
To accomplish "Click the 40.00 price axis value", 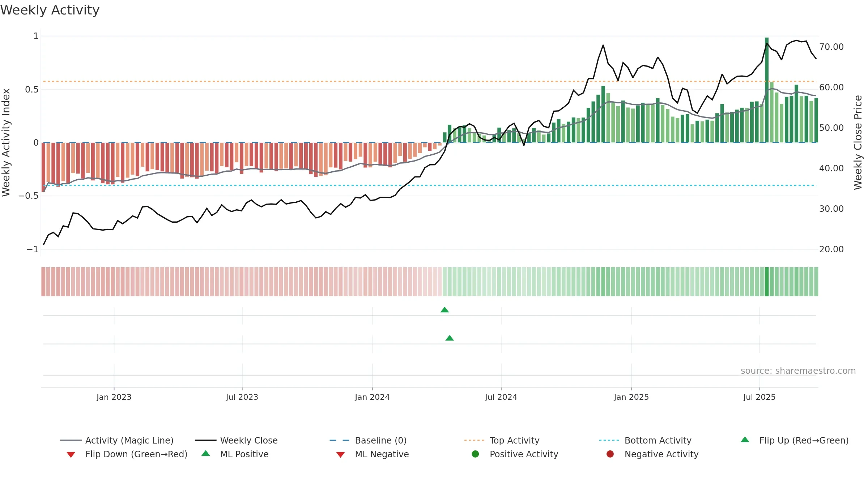I will [x=831, y=168].
